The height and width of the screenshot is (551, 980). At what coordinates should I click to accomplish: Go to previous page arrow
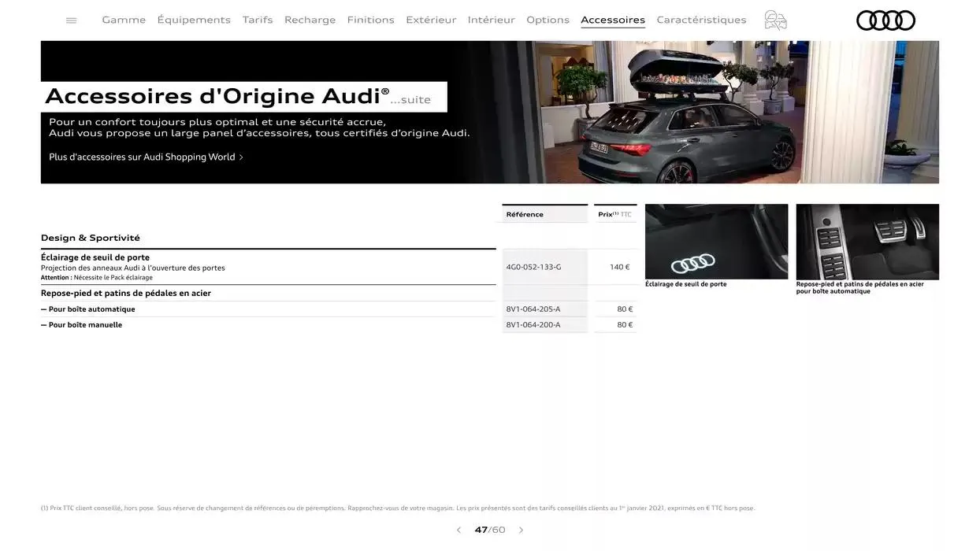(458, 531)
